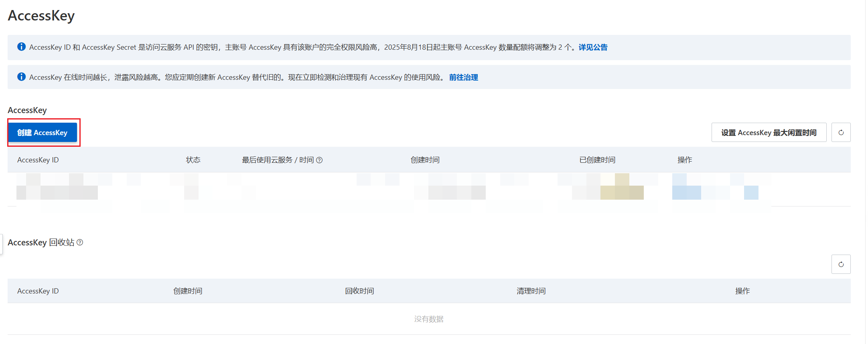Click the 没有数据 empty placeholder
The height and width of the screenshot is (344, 868).
coord(429,319)
